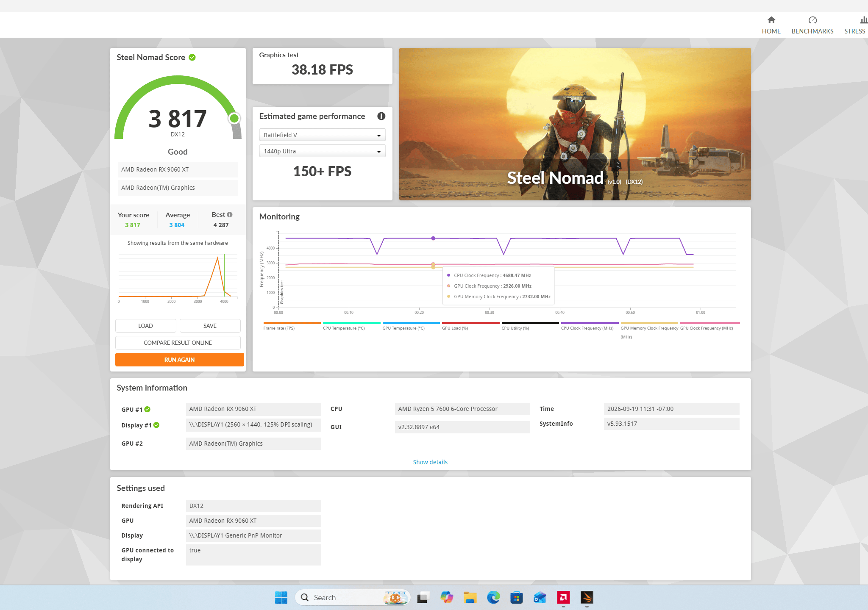Screen dimensions: 868x610
Task: Click AMD Radeon(TM) Graphics under the score
Action: tap(178, 188)
